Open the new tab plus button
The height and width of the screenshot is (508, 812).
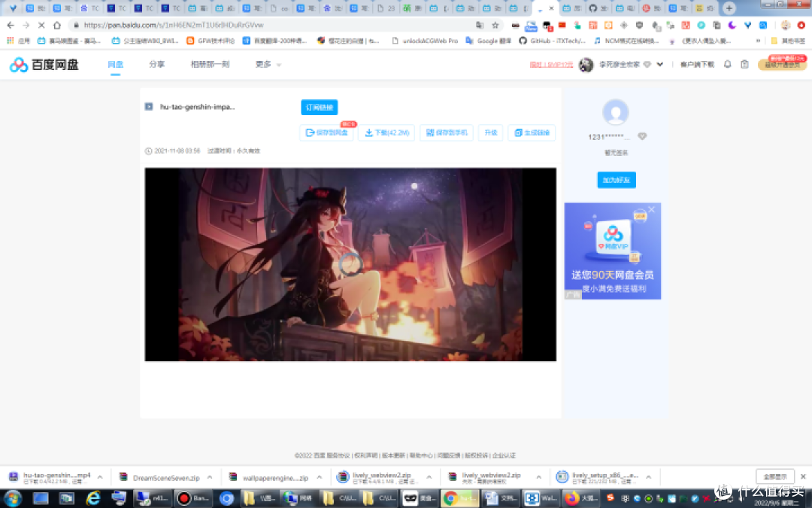729,8
